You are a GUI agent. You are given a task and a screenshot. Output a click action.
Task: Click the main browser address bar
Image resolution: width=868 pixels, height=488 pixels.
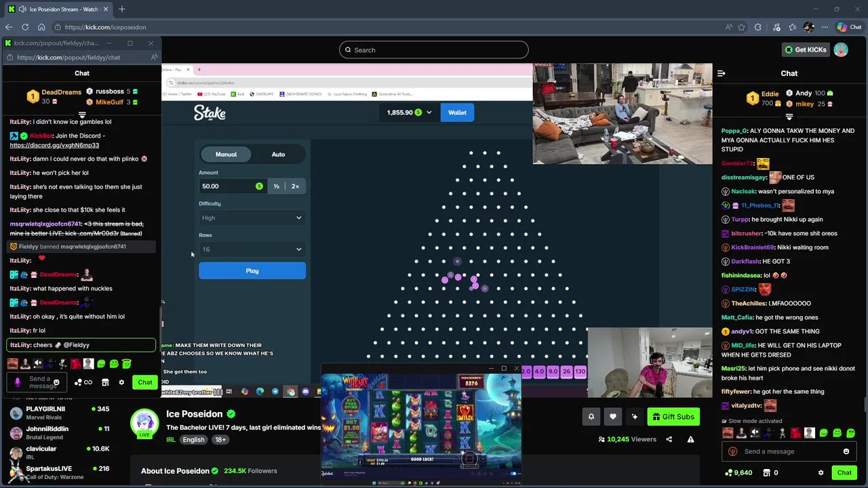(x=387, y=27)
